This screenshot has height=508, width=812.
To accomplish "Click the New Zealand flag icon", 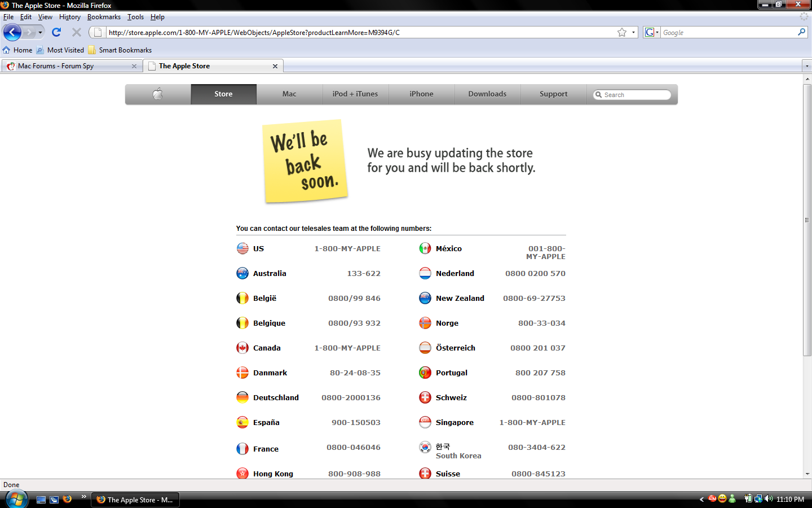I will 425,298.
